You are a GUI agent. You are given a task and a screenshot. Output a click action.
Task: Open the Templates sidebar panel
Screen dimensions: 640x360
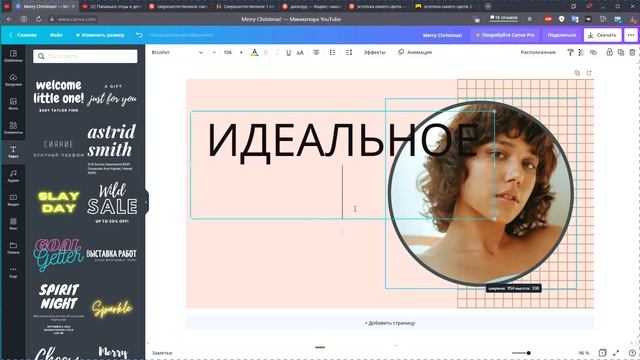coord(13,56)
